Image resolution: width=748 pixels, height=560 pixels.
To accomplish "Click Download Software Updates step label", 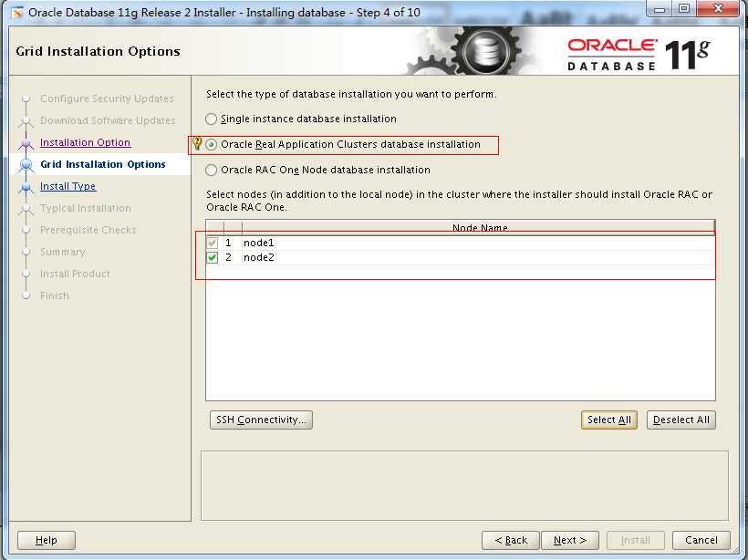I will pos(108,120).
